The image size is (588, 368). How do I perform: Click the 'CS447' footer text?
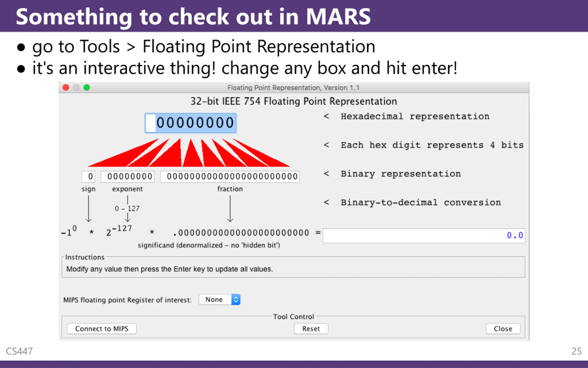[x=19, y=351]
